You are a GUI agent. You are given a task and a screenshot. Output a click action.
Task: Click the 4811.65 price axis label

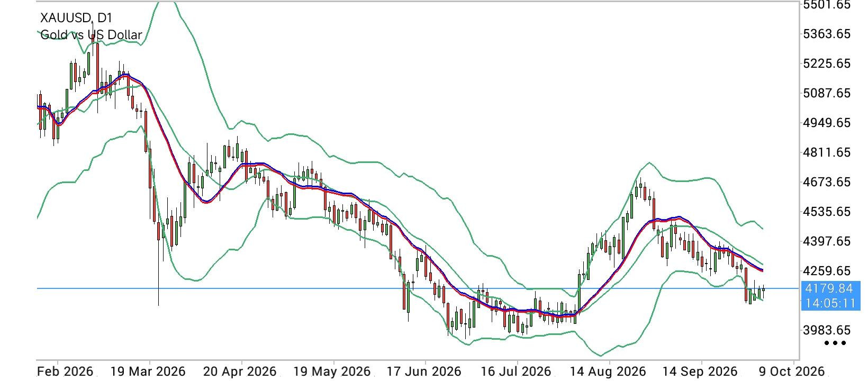827,152
